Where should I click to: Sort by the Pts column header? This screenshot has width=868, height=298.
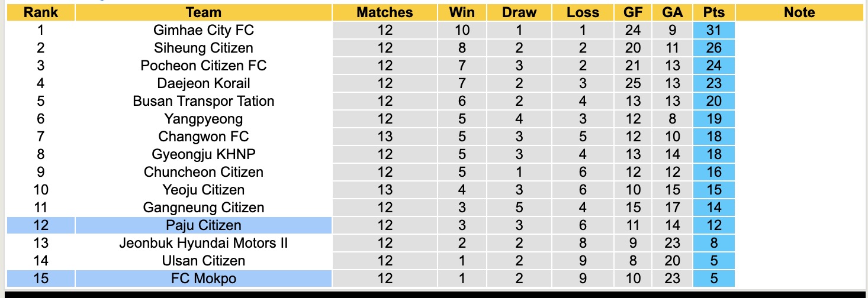point(713,12)
